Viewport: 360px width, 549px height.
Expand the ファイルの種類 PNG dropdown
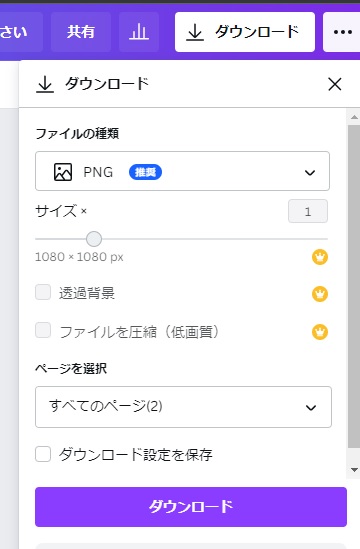tap(182, 171)
